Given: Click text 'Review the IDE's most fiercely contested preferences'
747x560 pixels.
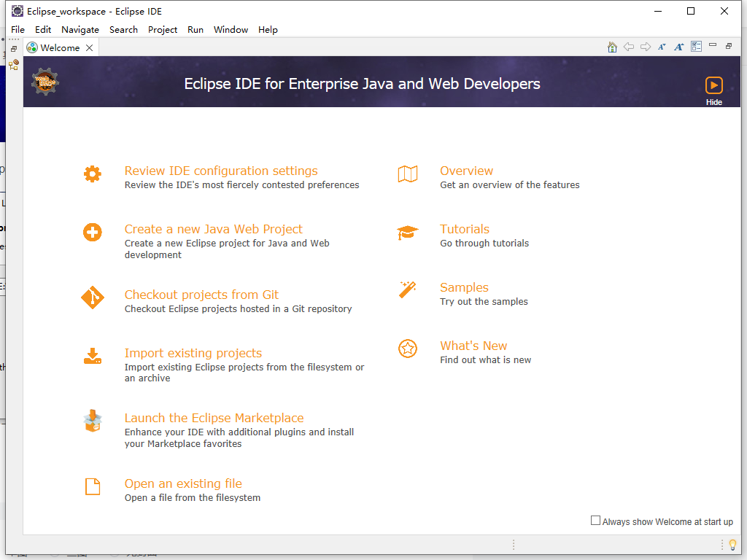Looking at the screenshot, I should [x=242, y=184].
